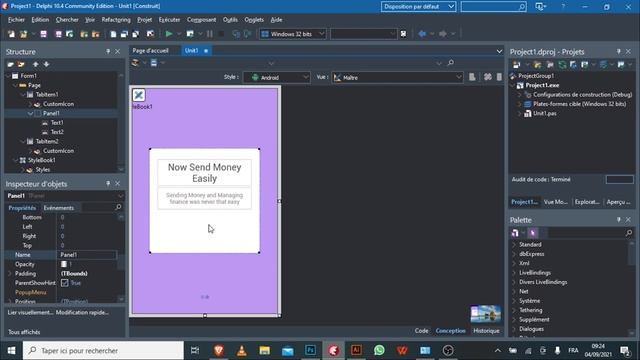Click the StyleBook1 component icon on the form

click(x=139, y=95)
